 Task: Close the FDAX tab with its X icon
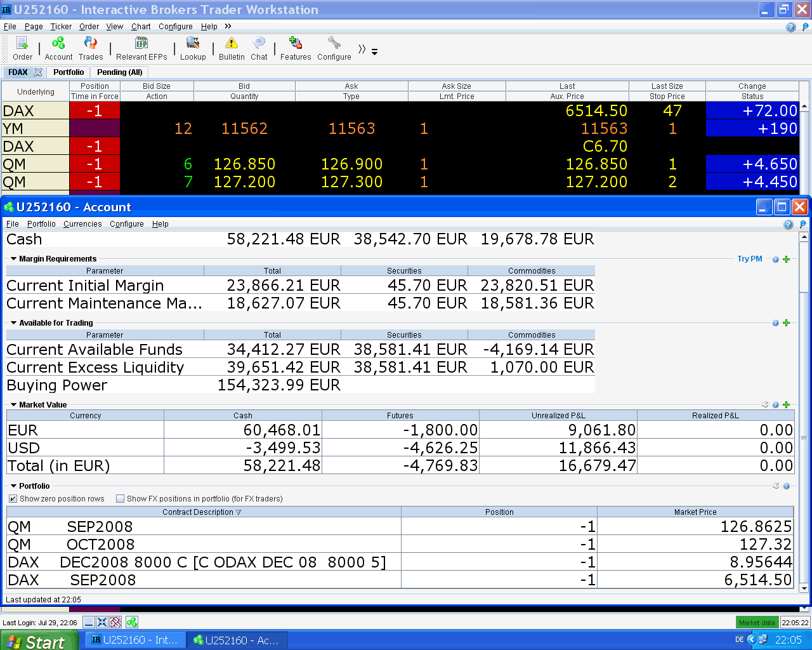coord(38,72)
